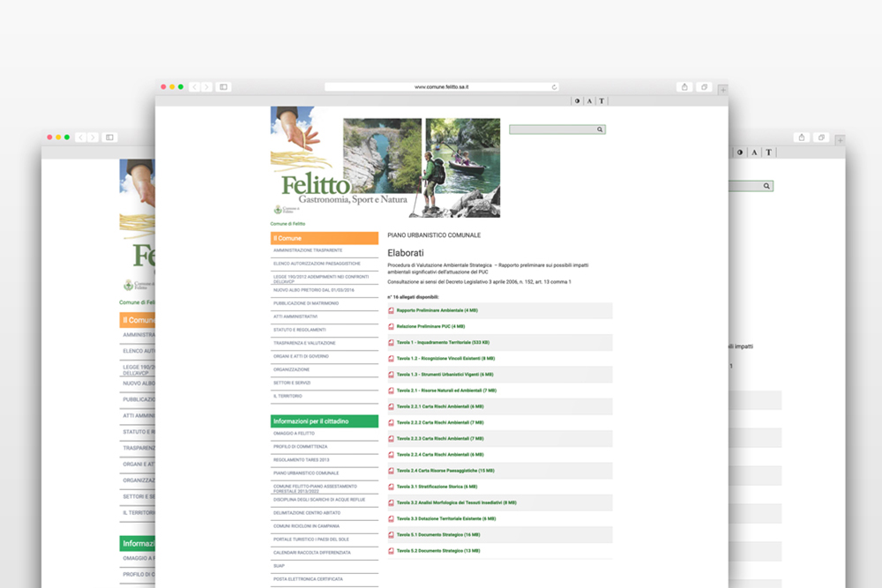
Task: Open 'Atti Amministrativi' menu item
Action: pyautogui.click(x=295, y=316)
